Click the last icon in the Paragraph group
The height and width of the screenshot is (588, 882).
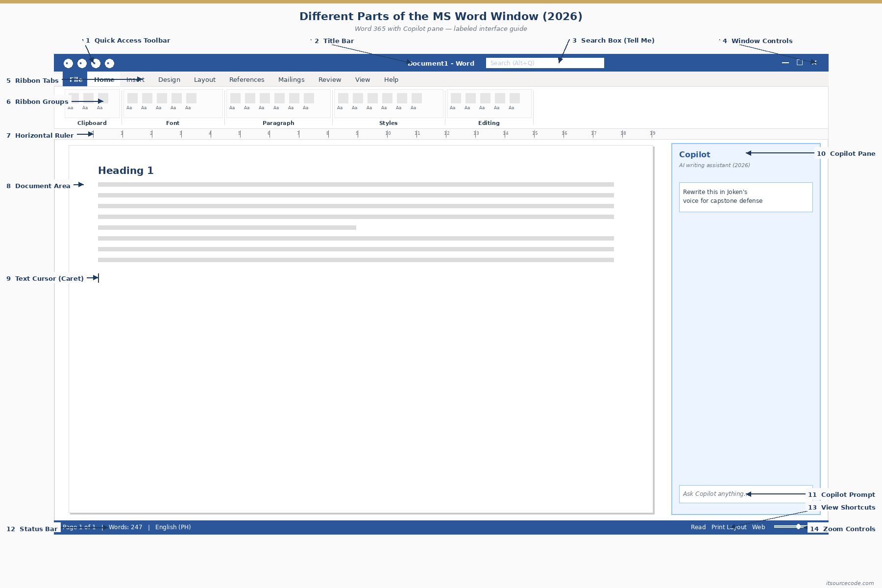309,98
